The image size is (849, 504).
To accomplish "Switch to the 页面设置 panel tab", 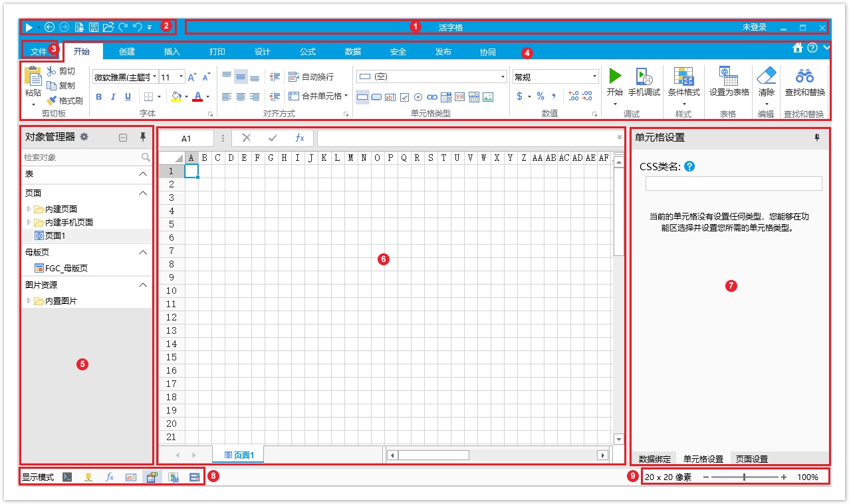I will click(x=752, y=459).
